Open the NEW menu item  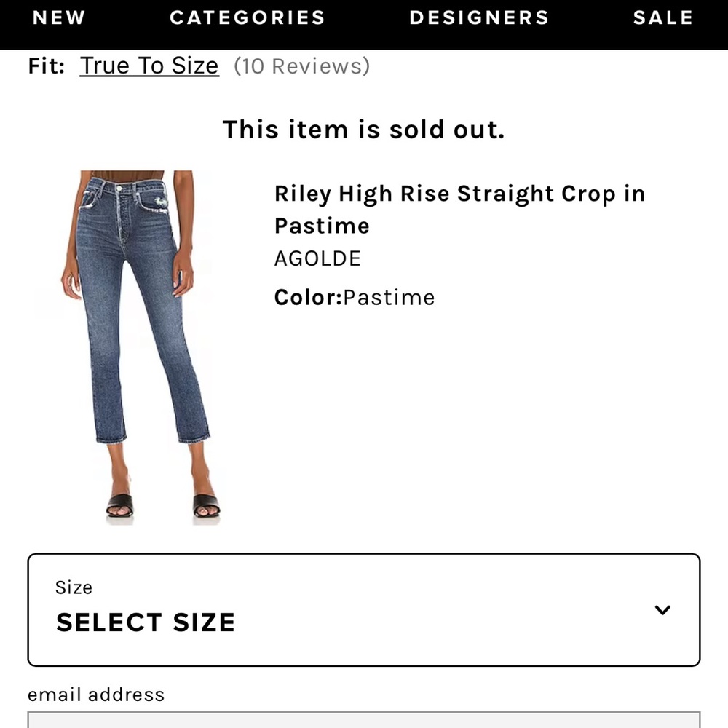point(59,18)
